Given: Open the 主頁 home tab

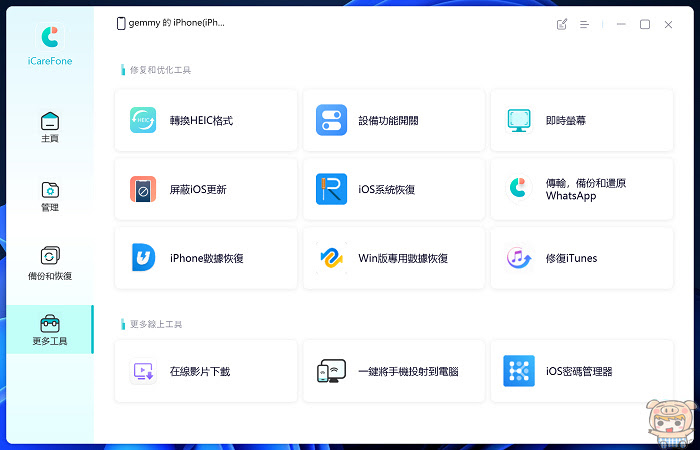Looking at the screenshot, I should coord(50,127).
